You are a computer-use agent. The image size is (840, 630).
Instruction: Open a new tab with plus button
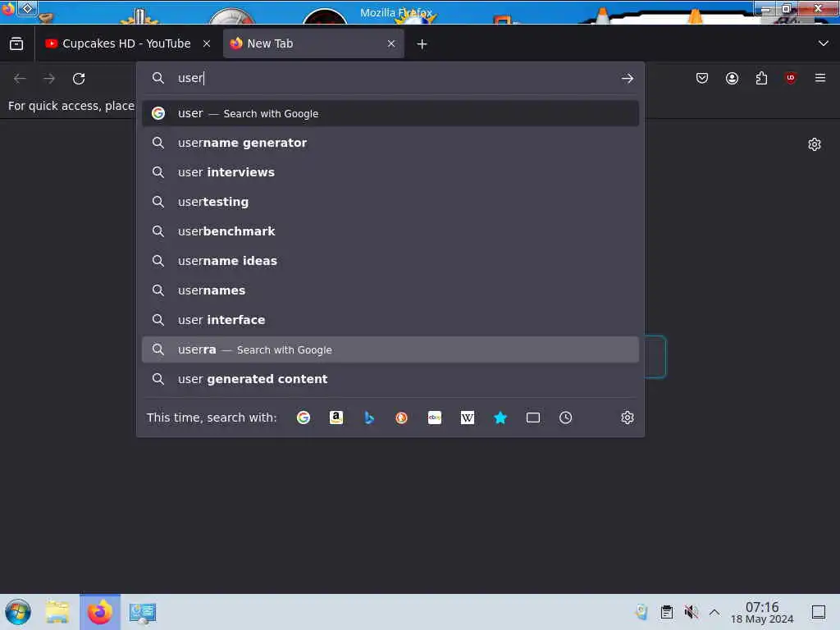tap(422, 44)
